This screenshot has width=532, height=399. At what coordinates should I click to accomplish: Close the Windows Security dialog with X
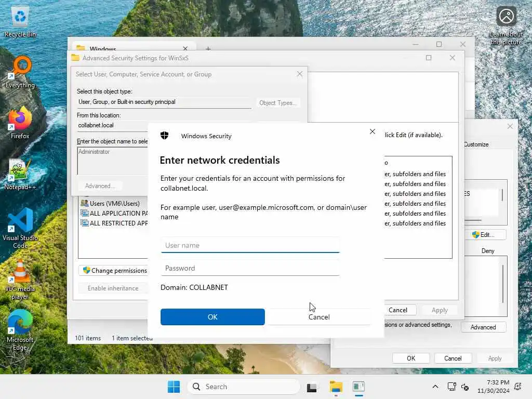372,131
